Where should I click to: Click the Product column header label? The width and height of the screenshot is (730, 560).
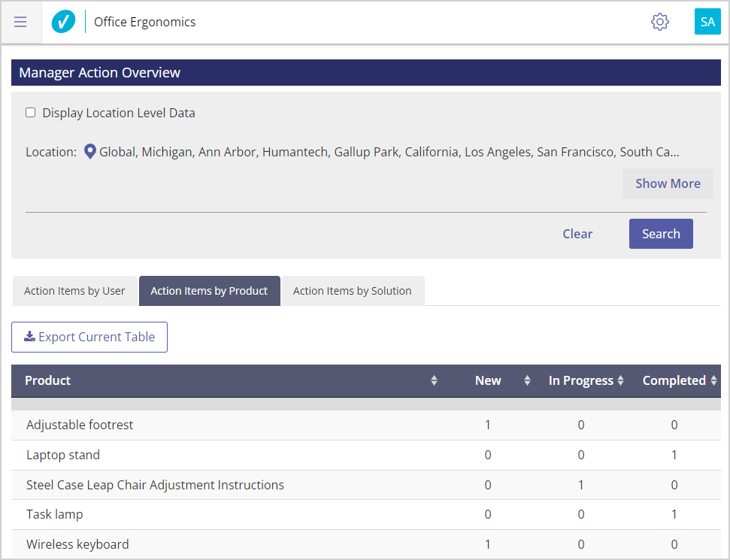point(47,381)
